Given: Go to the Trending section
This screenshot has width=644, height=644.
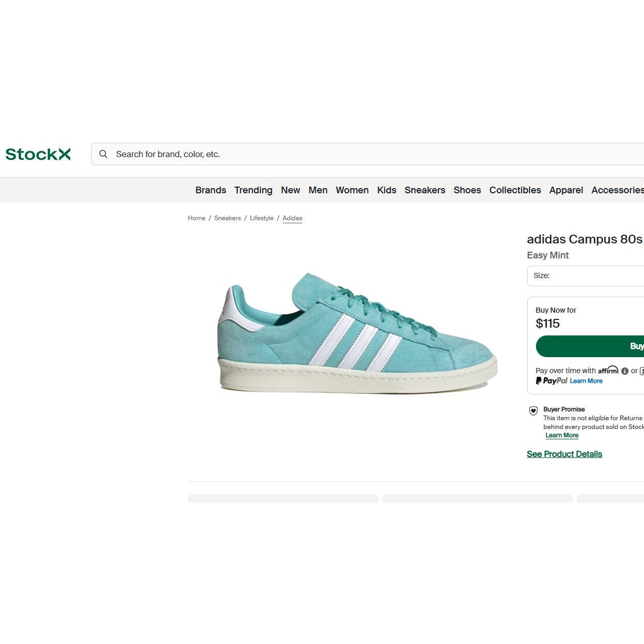Looking at the screenshot, I should pyautogui.click(x=253, y=190).
